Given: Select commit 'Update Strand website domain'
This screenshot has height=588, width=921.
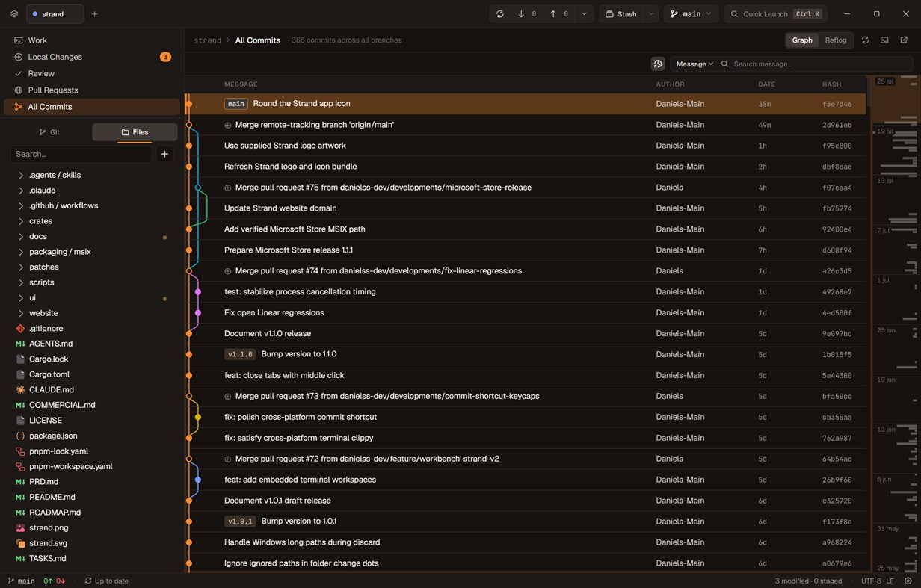Looking at the screenshot, I should [526, 208].
